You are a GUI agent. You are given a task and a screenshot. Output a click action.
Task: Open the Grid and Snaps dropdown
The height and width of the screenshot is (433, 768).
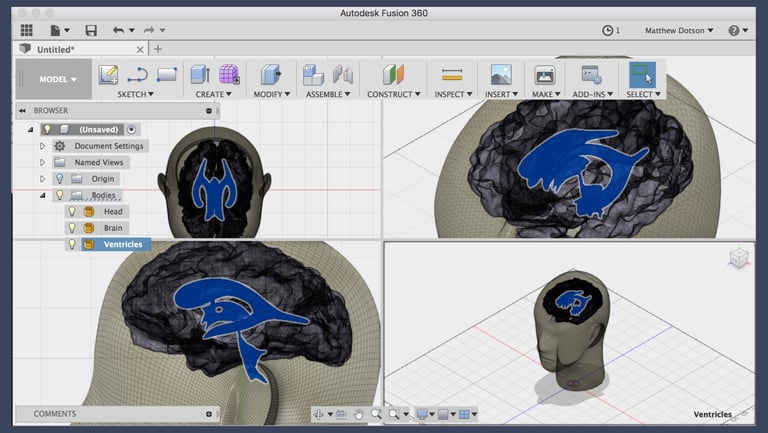tap(446, 414)
